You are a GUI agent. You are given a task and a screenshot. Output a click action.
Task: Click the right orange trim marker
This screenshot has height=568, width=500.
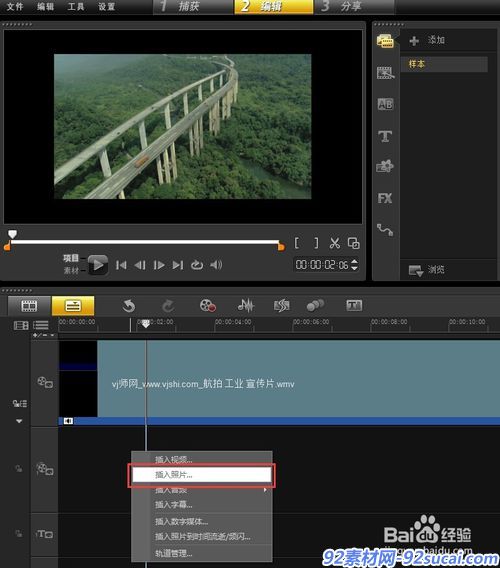pos(282,247)
